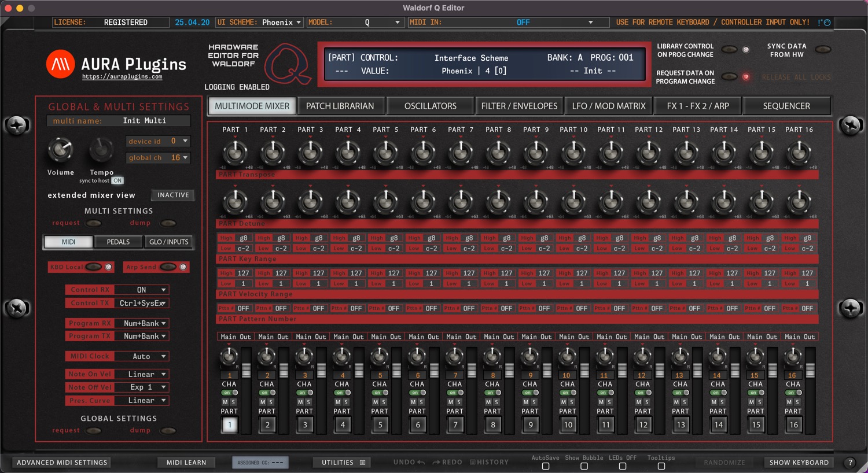
Task: Click SHOW KEYBOARD button
Action: 799,463
